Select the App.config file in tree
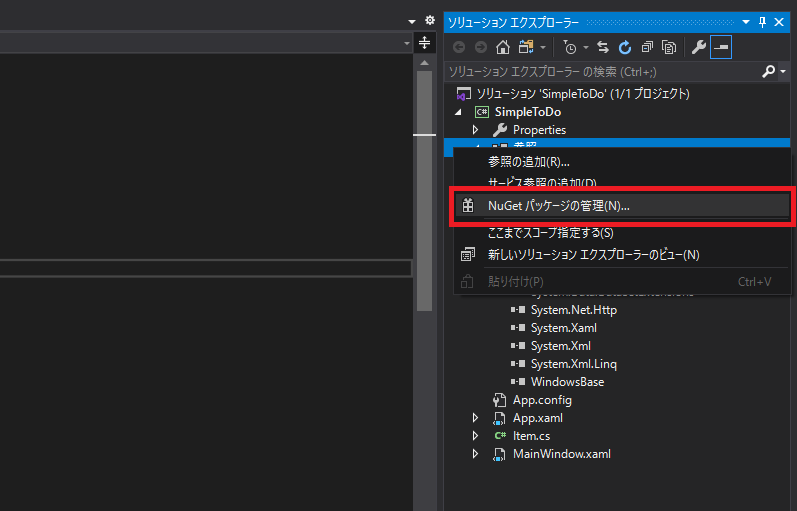Screen dimensions: 797x511 pyautogui.click(x=542, y=400)
